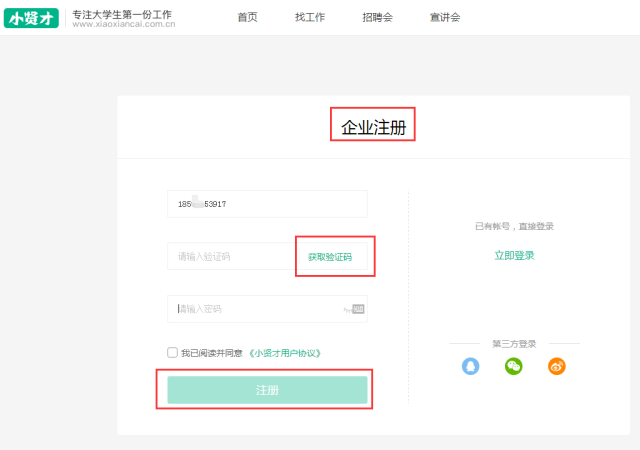
Task: Click 第三方登录 label text
Action: pyautogui.click(x=514, y=344)
